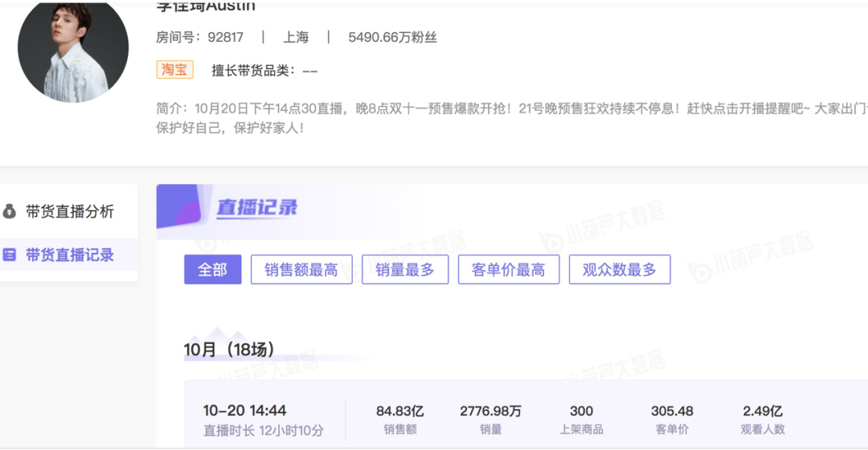Click the 5490.66万粉丝 follower count
Screen dimensions: 868x450
pos(392,38)
